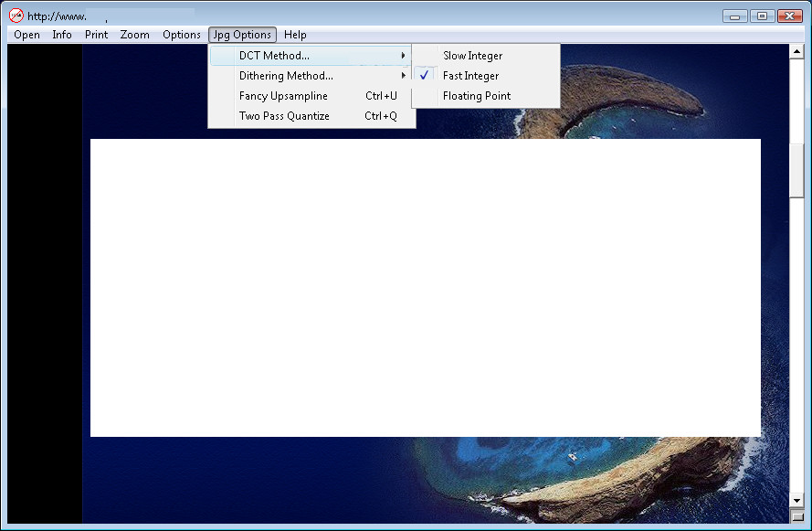
Task: Click the application icon in title bar
Action: tap(16, 16)
